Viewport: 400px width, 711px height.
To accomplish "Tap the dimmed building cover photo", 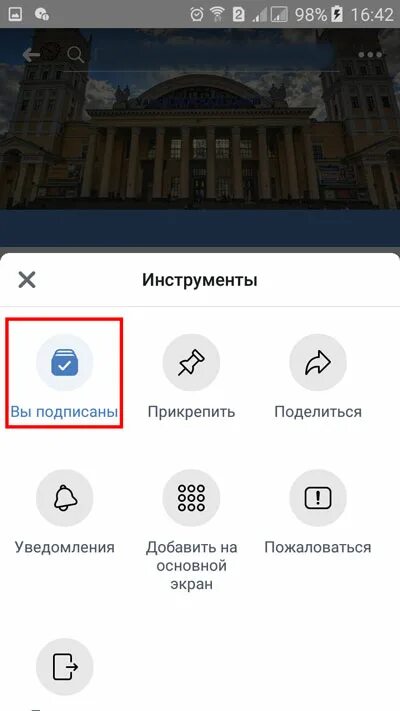I will click(200, 136).
